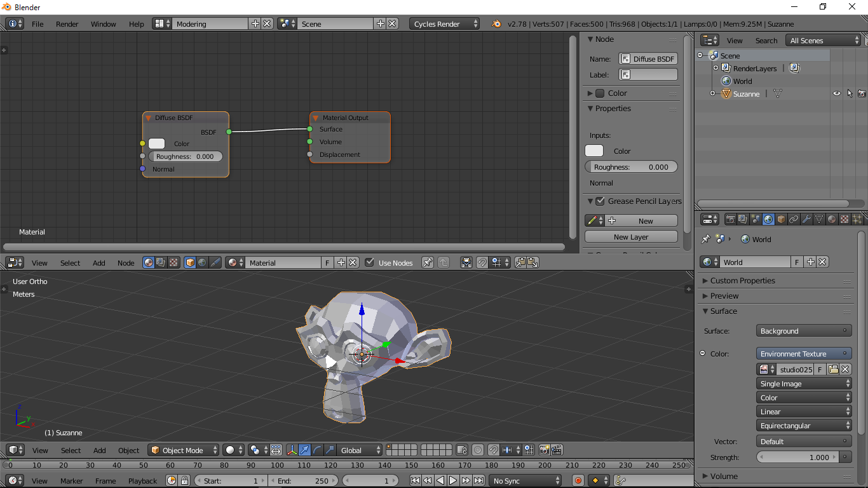Open the Object properties cube tab
The width and height of the screenshot is (868, 488).
point(781,219)
